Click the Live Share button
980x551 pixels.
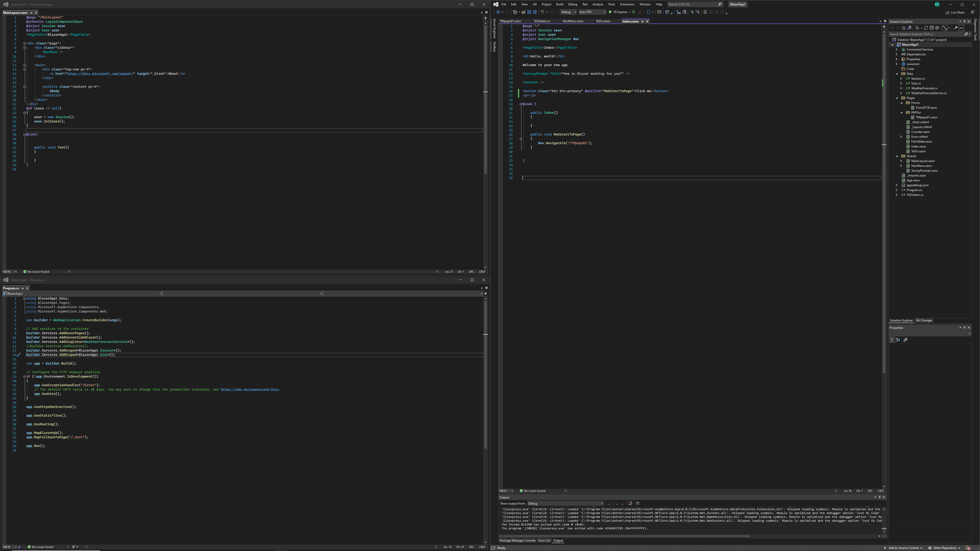(x=955, y=12)
